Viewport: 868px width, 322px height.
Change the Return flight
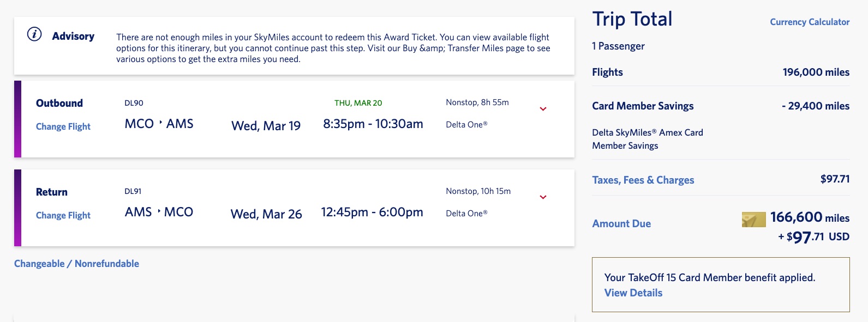click(x=63, y=215)
